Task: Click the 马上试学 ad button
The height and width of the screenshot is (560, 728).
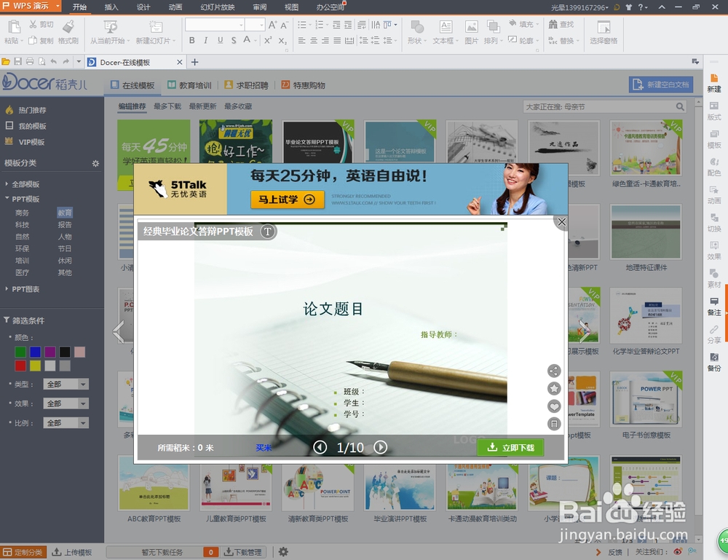Action: tap(287, 200)
